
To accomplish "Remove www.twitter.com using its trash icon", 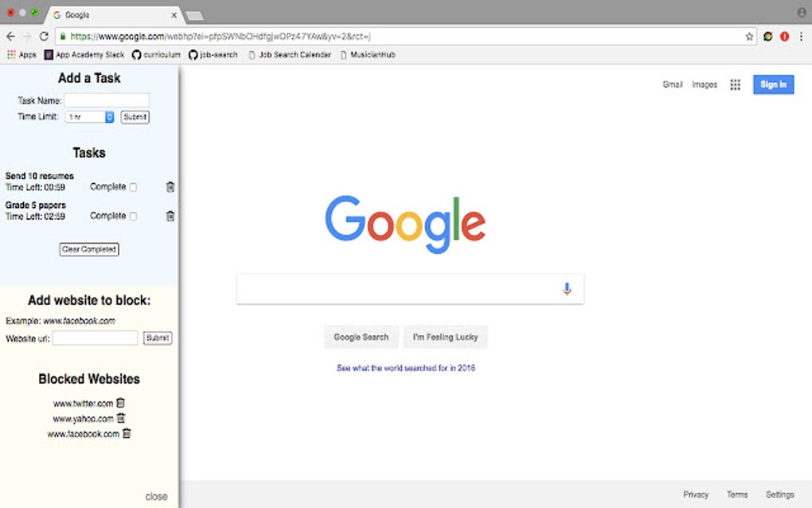I will coord(120,403).
